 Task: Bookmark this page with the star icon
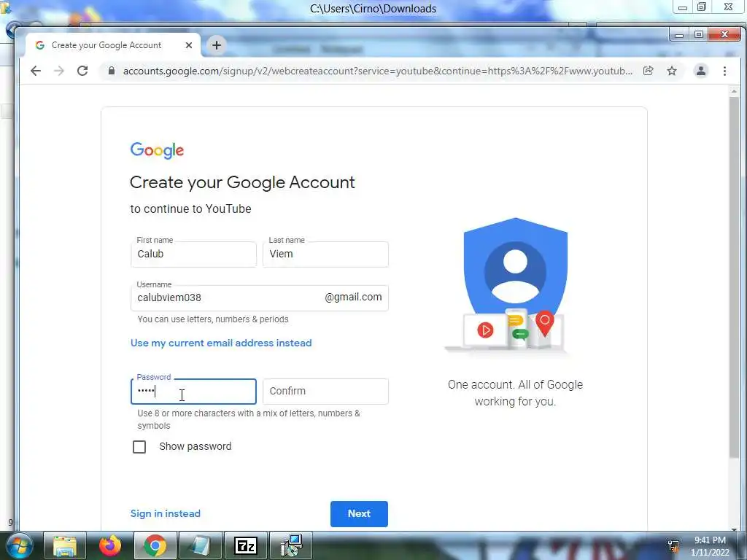pyautogui.click(x=672, y=71)
